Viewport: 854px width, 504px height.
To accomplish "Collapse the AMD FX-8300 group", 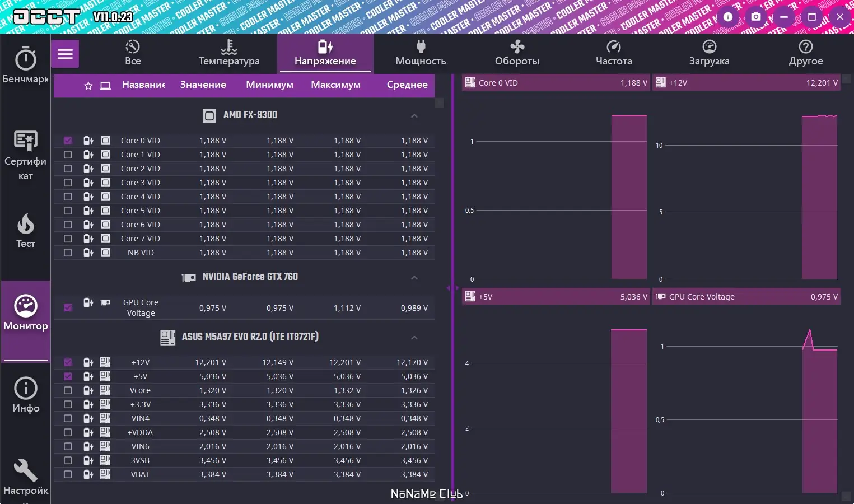I will tap(414, 116).
